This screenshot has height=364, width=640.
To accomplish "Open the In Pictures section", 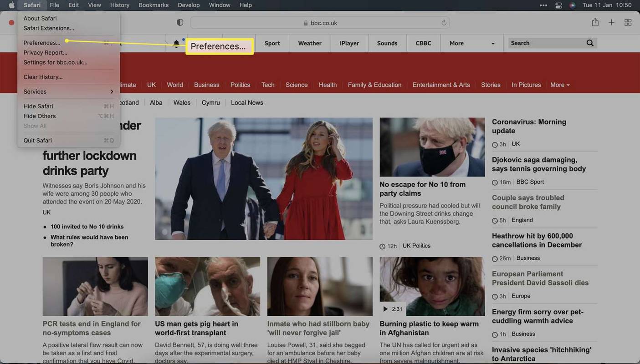I will coord(526,85).
